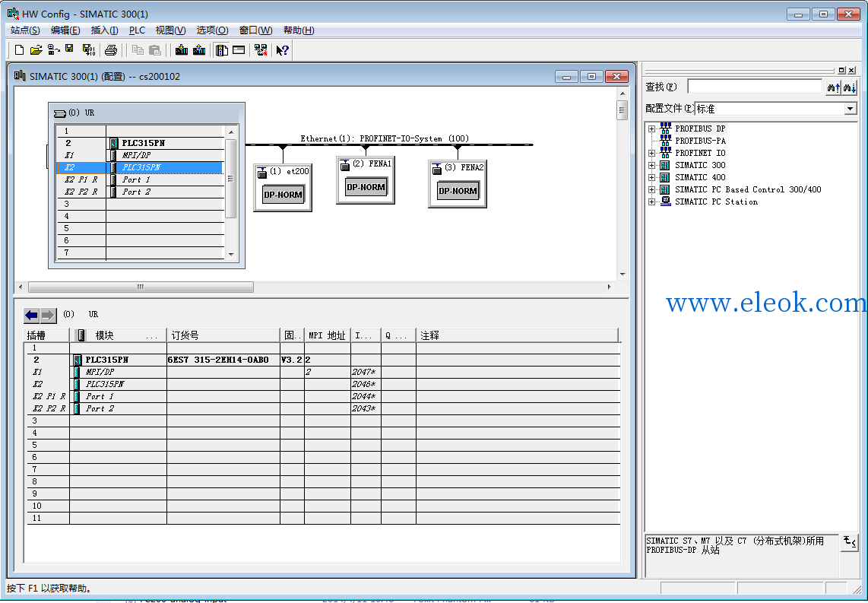Click the Download to Module toolbar icon

point(182,50)
